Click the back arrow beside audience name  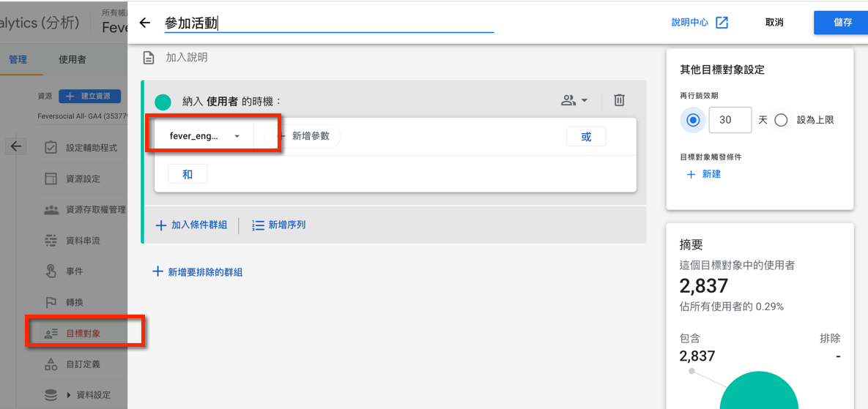tap(145, 23)
